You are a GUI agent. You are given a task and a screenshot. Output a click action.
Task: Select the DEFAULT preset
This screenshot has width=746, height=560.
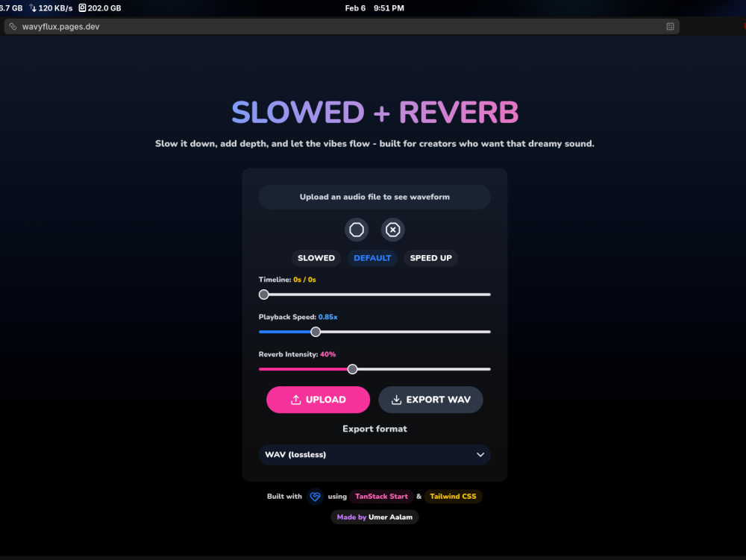pyautogui.click(x=372, y=258)
